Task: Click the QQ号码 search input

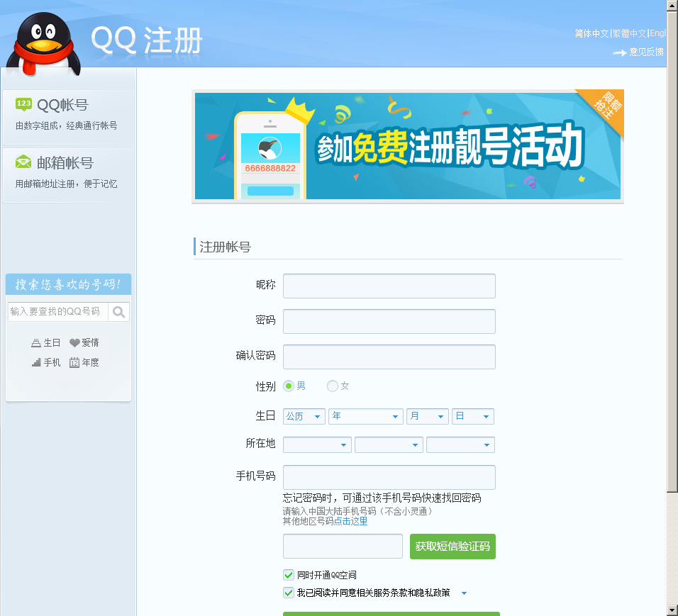Action: 58,312
